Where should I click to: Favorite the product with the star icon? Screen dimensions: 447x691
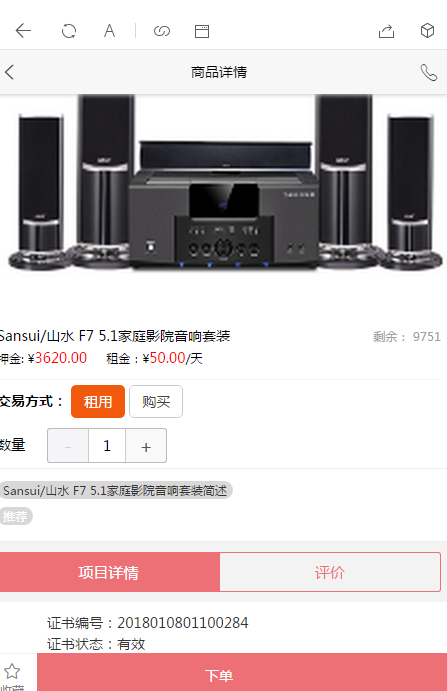(12, 671)
